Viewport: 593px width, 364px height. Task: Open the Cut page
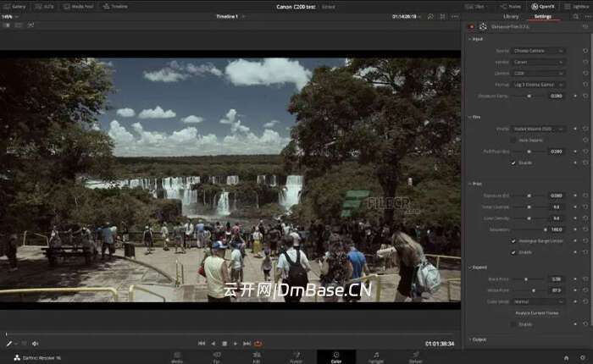pyautogui.click(x=217, y=357)
